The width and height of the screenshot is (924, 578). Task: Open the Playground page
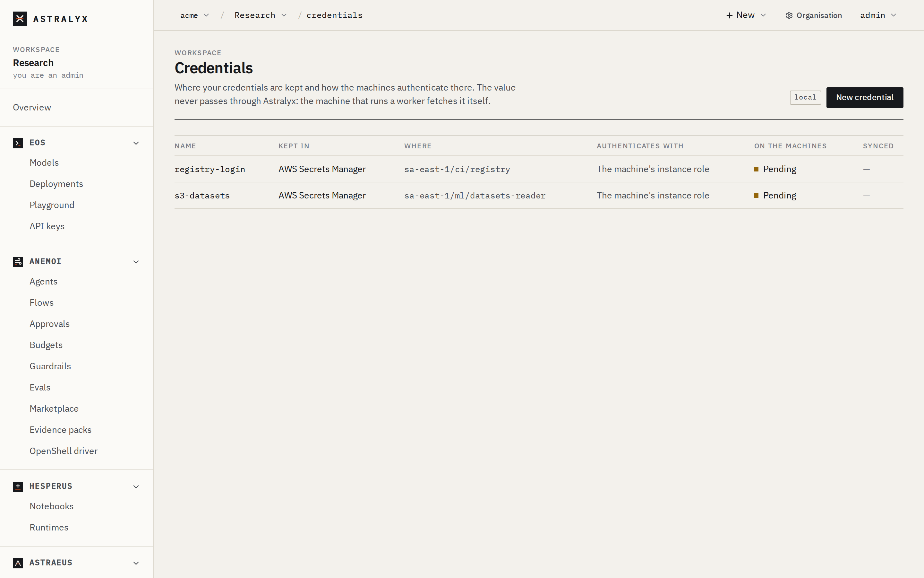point(52,205)
